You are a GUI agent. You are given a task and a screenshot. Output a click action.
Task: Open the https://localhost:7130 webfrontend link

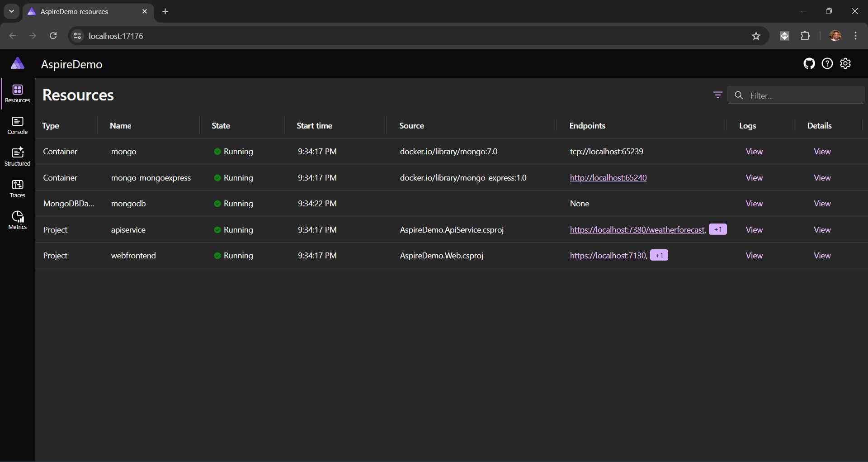[608, 256]
